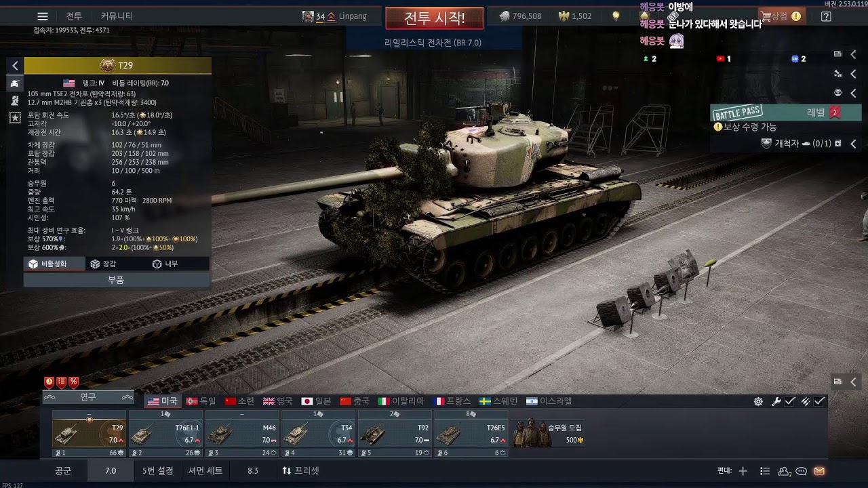Click the 보상 수령 가능 notice
This screenshot has height=488, width=868.
coord(745,127)
